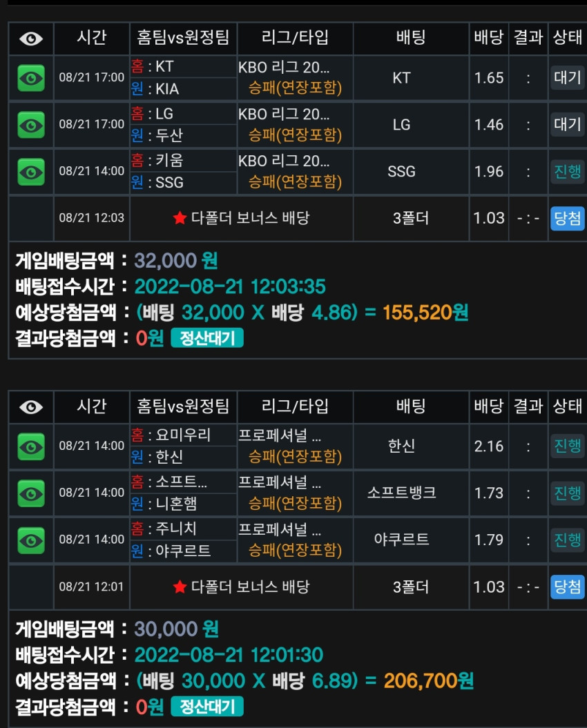The height and width of the screenshot is (728, 587).
Task: Click the 정산대기 badge under 32,000원 bet
Action: 207,337
